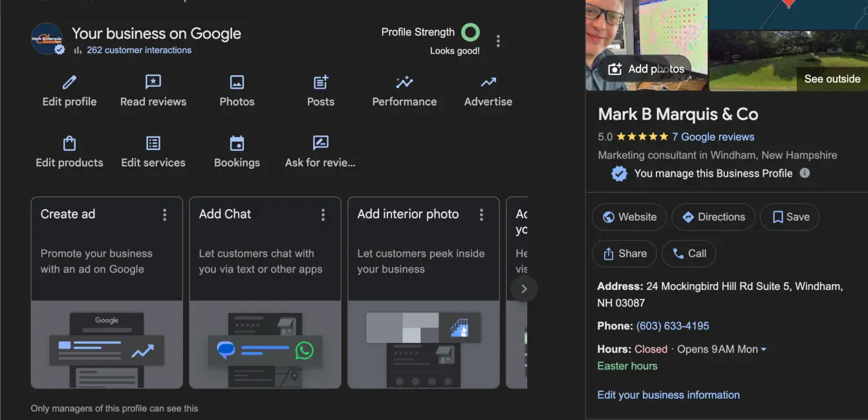Image resolution: width=868 pixels, height=420 pixels.
Task: Click the Call button
Action: click(x=689, y=254)
